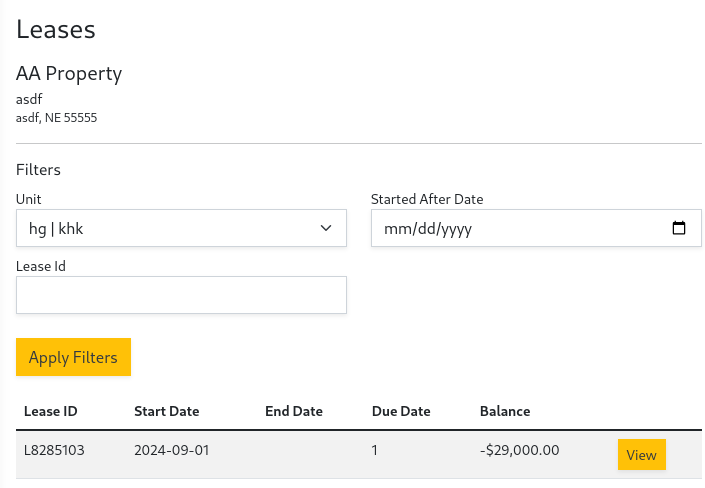Click the AA Property heading
The height and width of the screenshot is (488, 705).
[69, 74]
